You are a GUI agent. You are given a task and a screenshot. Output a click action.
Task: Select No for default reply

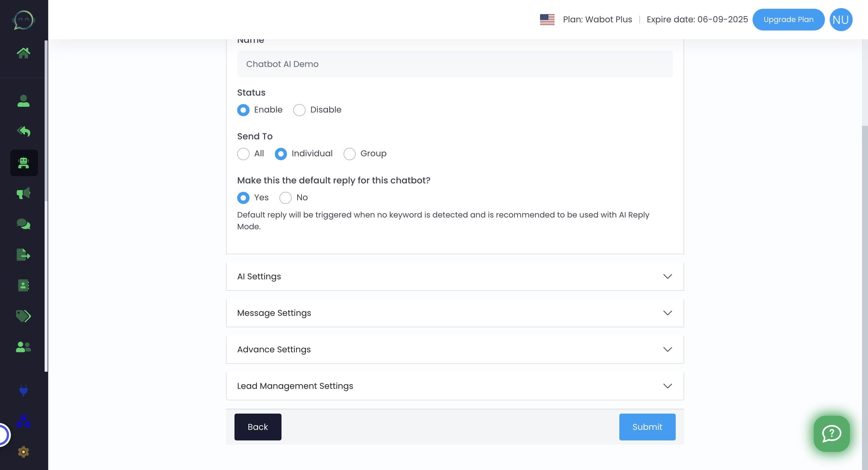coord(285,198)
